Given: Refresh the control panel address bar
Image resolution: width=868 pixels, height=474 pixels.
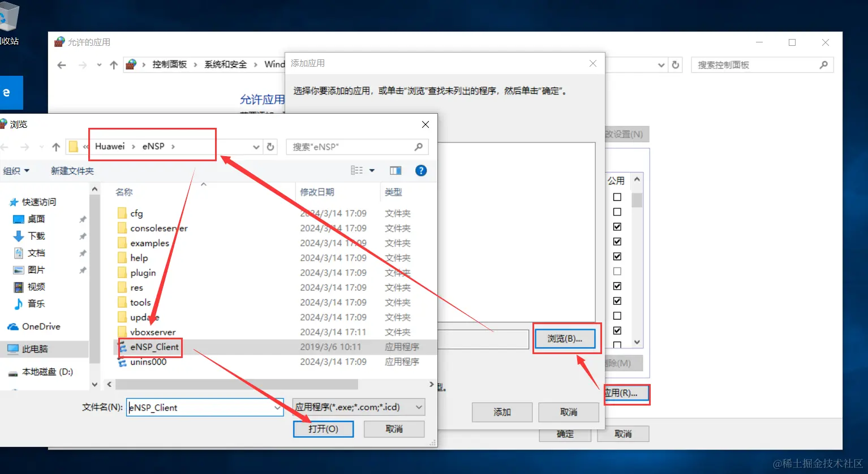Looking at the screenshot, I should pos(676,65).
